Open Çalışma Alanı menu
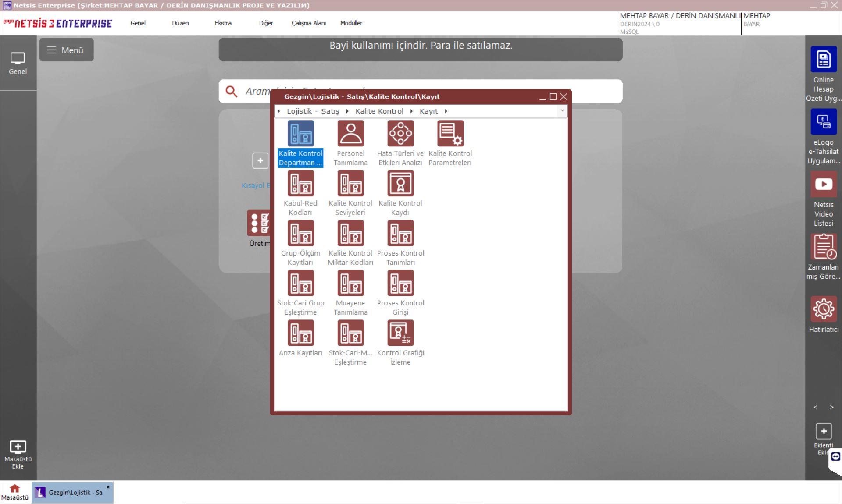The image size is (842, 504). [x=309, y=23]
